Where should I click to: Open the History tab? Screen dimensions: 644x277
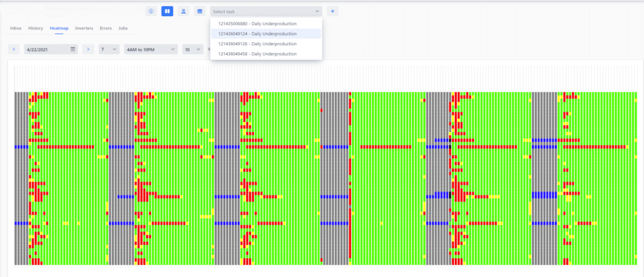click(36, 28)
